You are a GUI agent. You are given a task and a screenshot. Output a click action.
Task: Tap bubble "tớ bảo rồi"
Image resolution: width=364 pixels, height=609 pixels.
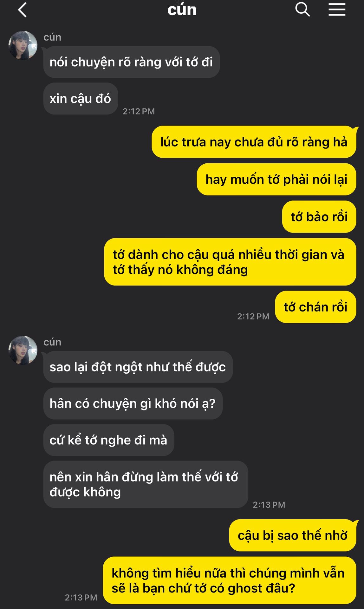(x=319, y=217)
